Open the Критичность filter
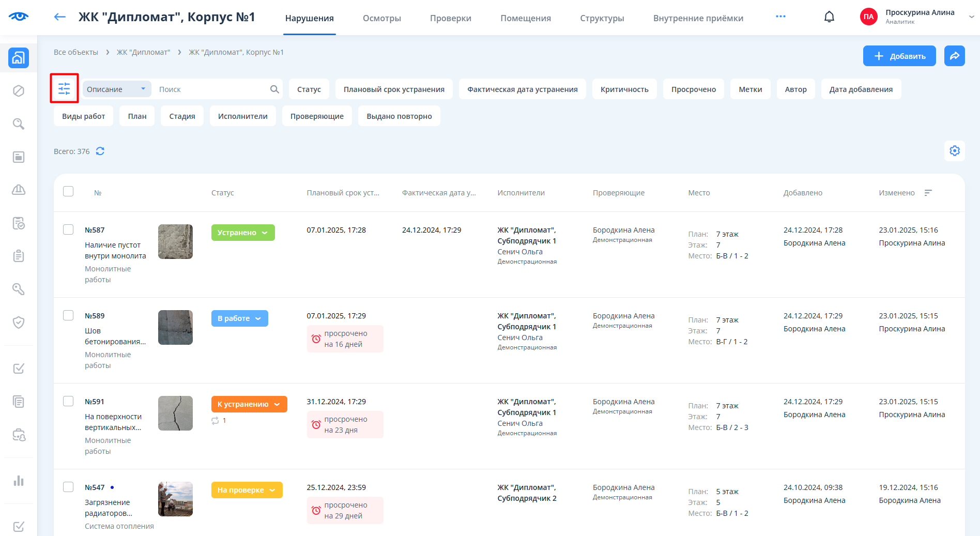980x536 pixels. pos(624,89)
